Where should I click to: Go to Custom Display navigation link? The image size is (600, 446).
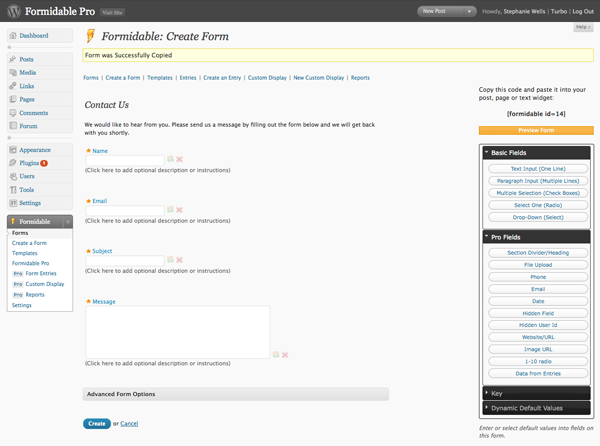point(267,78)
